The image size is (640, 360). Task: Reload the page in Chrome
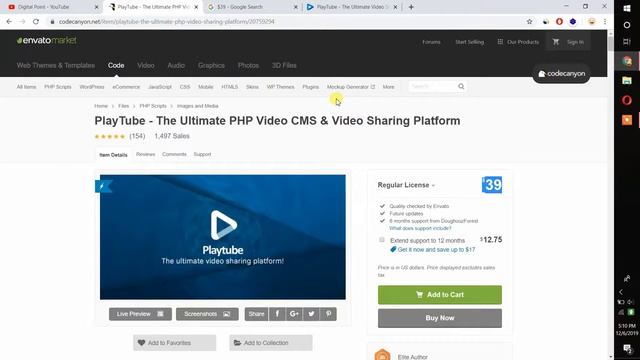point(36,22)
